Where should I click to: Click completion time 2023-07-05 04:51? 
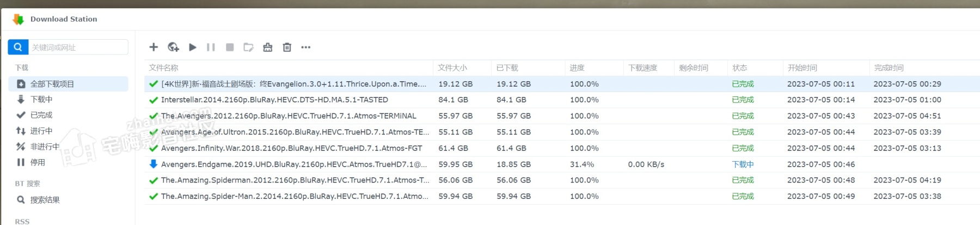(907, 116)
